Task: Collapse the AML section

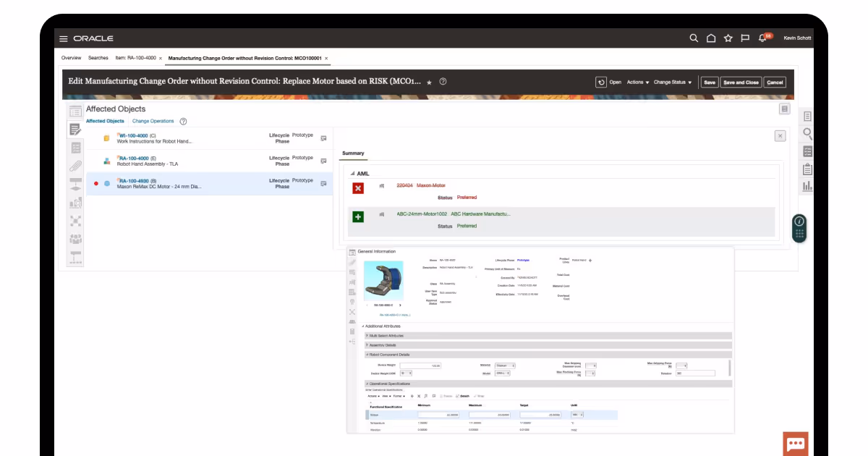Action: click(x=352, y=174)
